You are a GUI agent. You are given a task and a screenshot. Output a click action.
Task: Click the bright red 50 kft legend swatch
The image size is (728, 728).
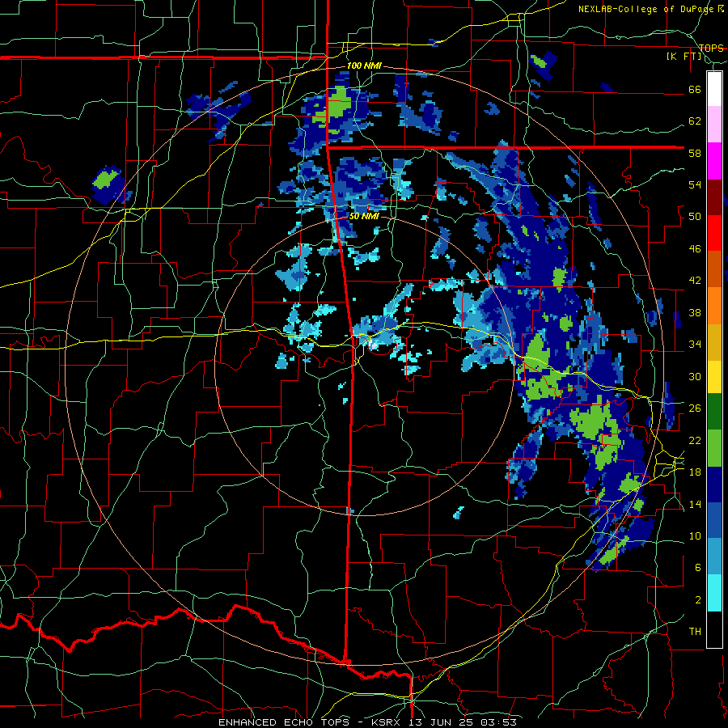click(714, 233)
